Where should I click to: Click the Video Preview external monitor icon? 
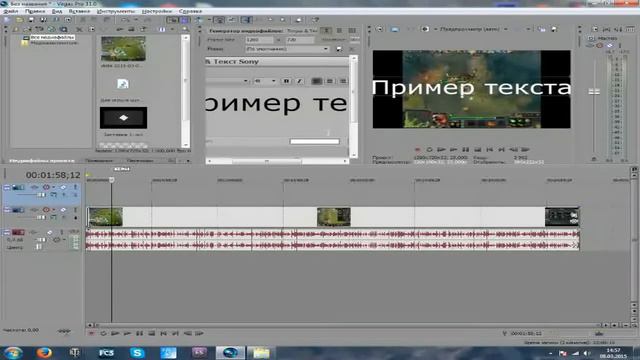click(x=394, y=29)
